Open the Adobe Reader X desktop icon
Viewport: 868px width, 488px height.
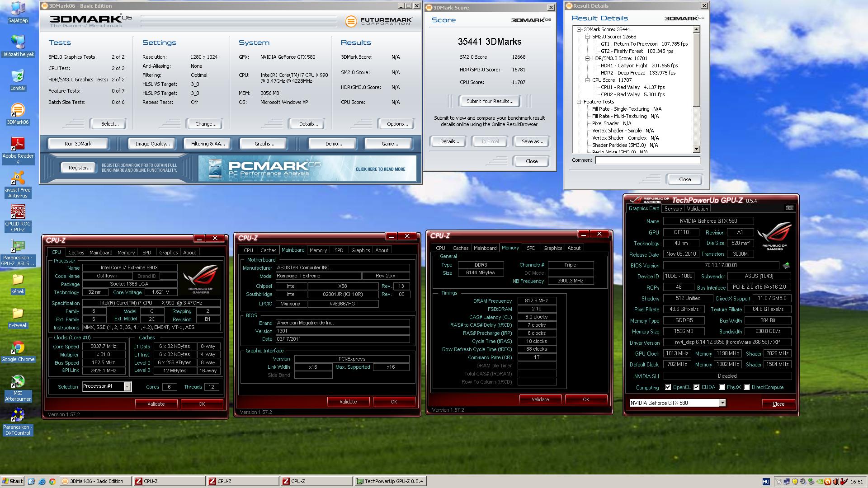point(18,144)
